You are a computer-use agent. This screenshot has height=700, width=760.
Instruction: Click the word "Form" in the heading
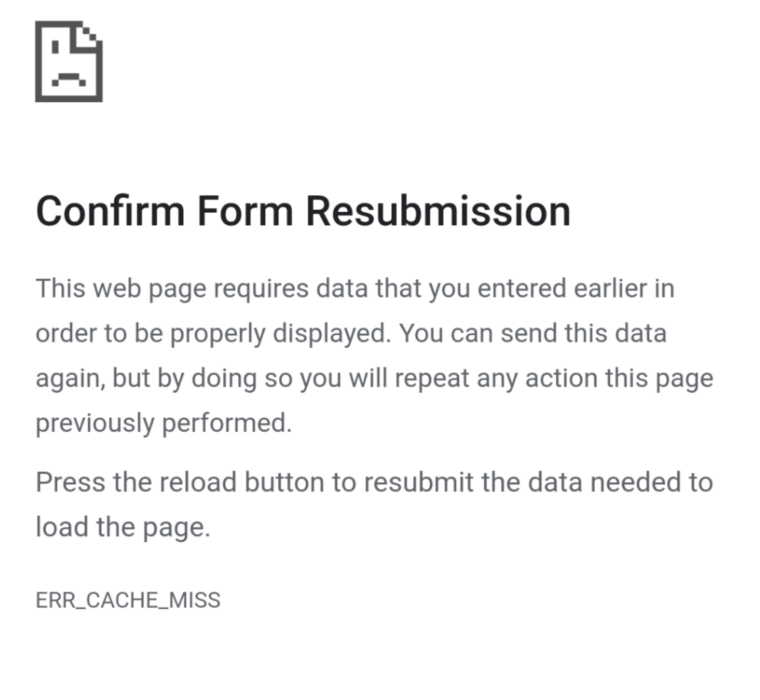245,211
